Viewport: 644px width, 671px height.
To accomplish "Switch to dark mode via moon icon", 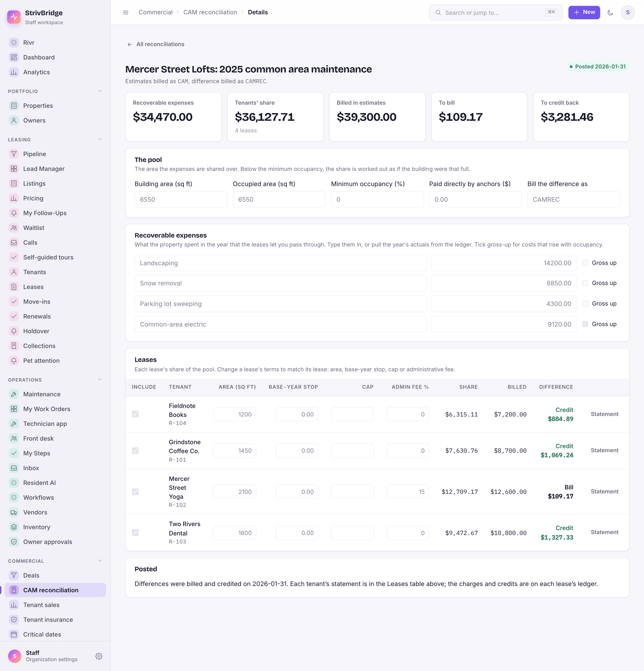I will click(x=610, y=13).
